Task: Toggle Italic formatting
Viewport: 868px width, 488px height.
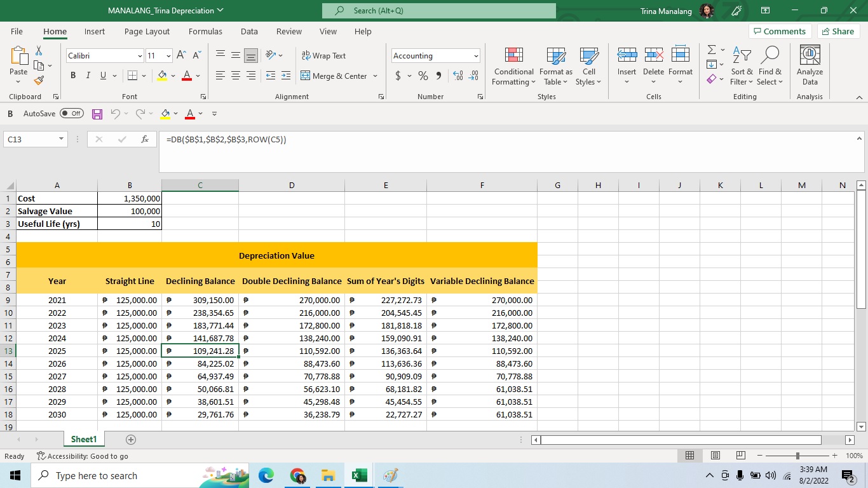Action: click(88, 76)
